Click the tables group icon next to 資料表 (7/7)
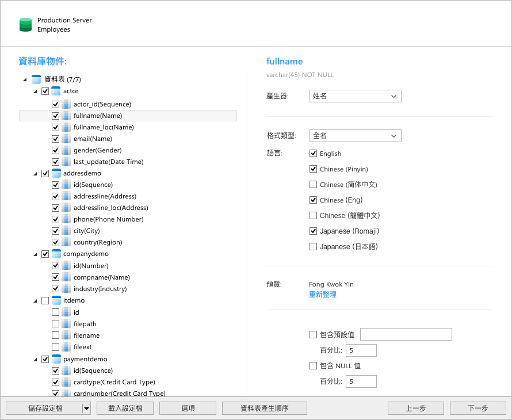 coord(36,79)
